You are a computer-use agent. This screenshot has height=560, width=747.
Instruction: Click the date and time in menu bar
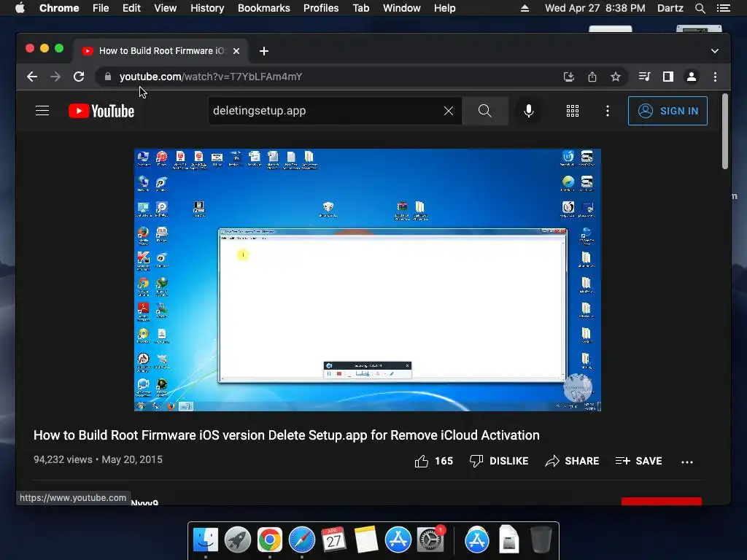tap(595, 8)
